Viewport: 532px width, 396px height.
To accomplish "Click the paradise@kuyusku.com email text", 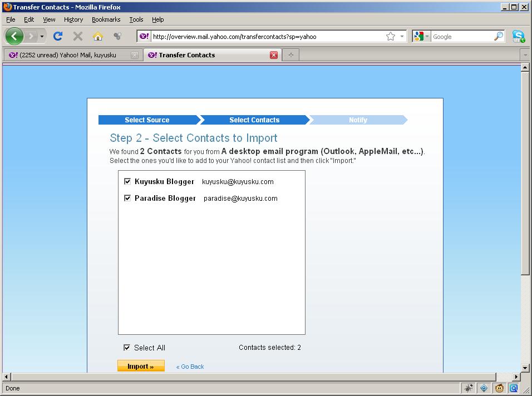I will pos(240,199).
